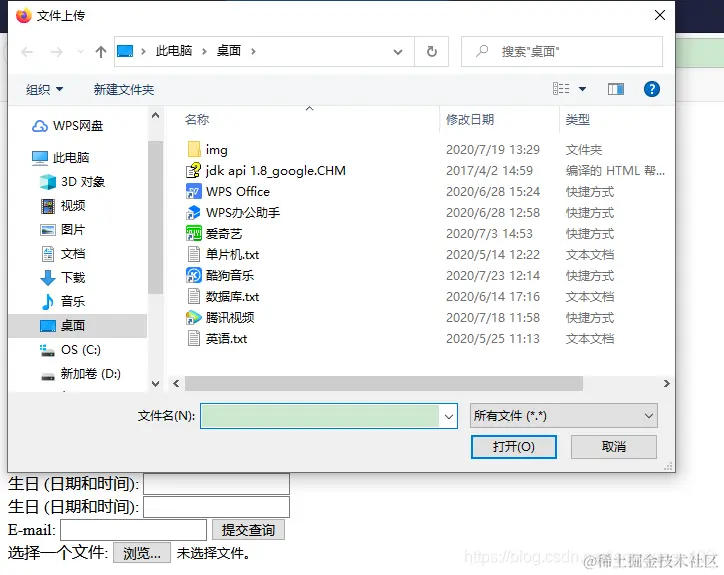Image resolution: width=724 pixels, height=575 pixels.
Task: Sort by the 类型 column header
Action: click(578, 119)
